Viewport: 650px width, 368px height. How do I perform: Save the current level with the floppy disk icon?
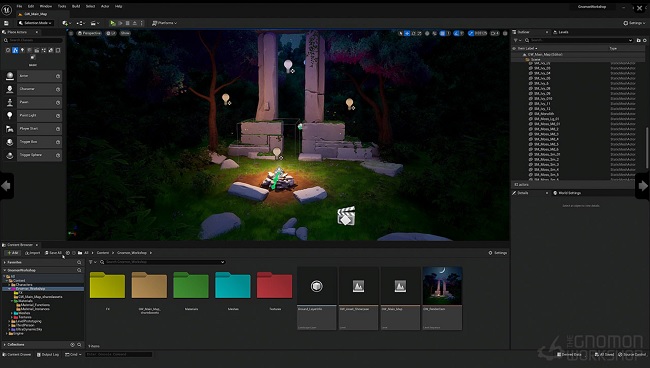6,23
